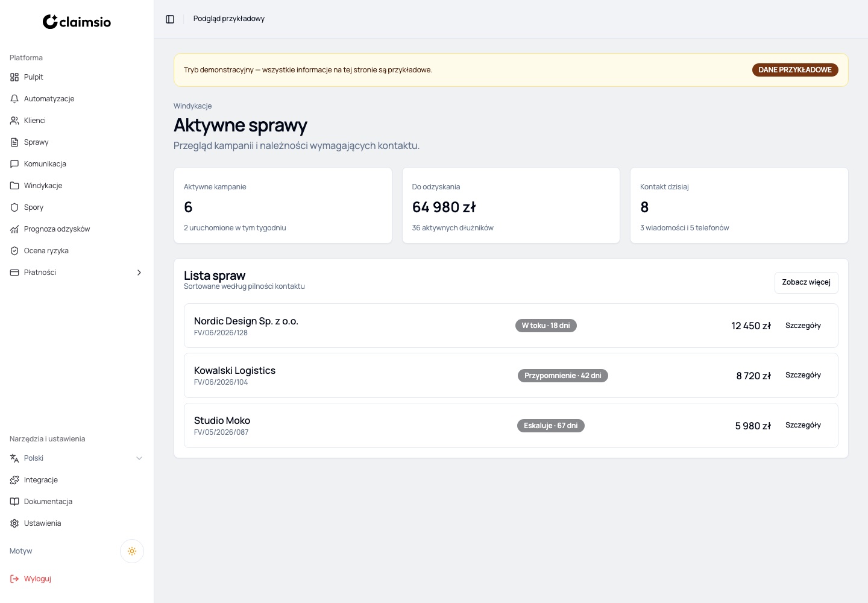
Task: Click the Prognoza odzysków chart icon
Action: coord(14,229)
